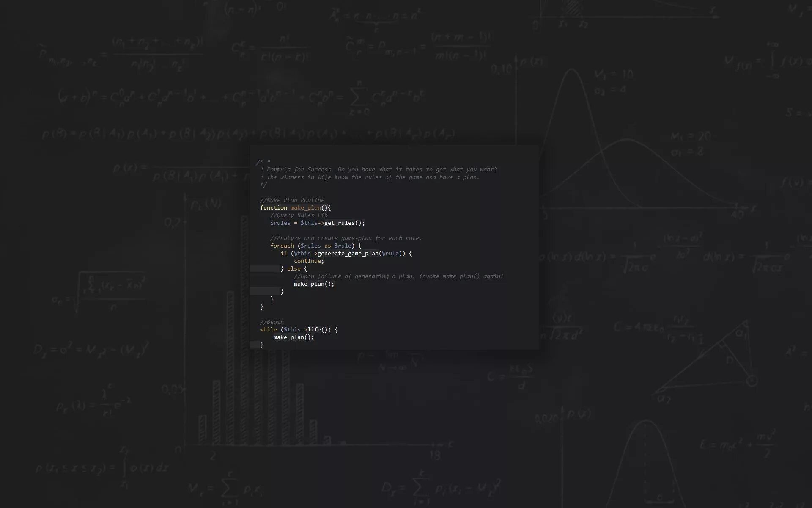Click the 'foreach' keyword in the loop
This screenshot has height=508, width=812.
[x=282, y=246]
